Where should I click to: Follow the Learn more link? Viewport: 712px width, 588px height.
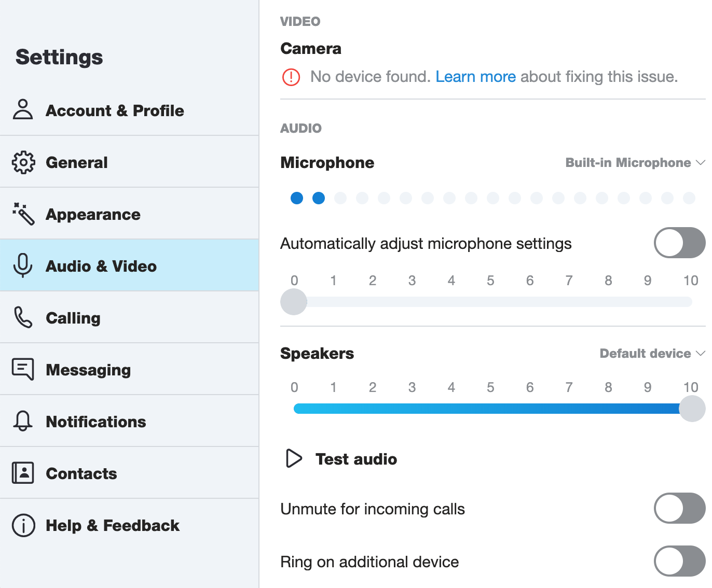pyautogui.click(x=476, y=77)
